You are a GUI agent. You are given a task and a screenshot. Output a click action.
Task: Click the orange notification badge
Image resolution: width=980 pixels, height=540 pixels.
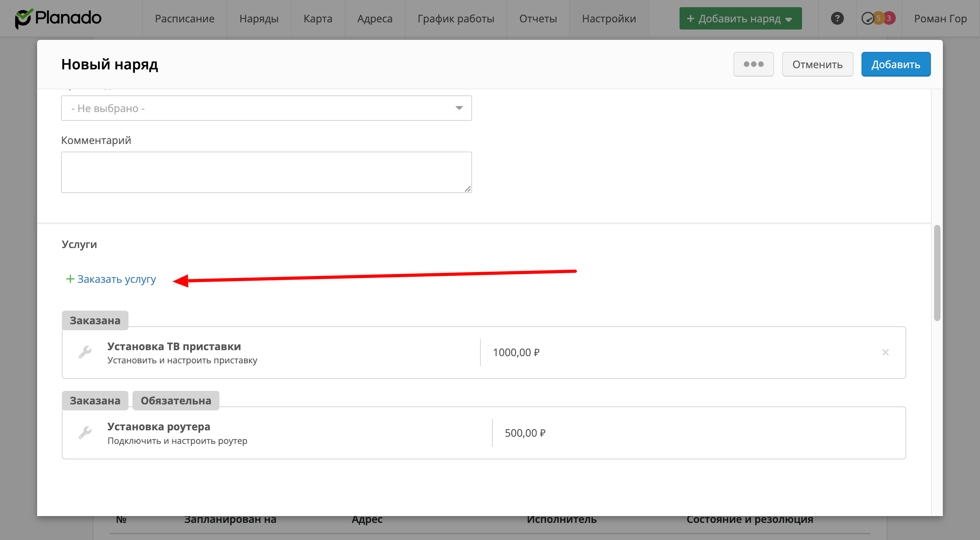[878, 18]
